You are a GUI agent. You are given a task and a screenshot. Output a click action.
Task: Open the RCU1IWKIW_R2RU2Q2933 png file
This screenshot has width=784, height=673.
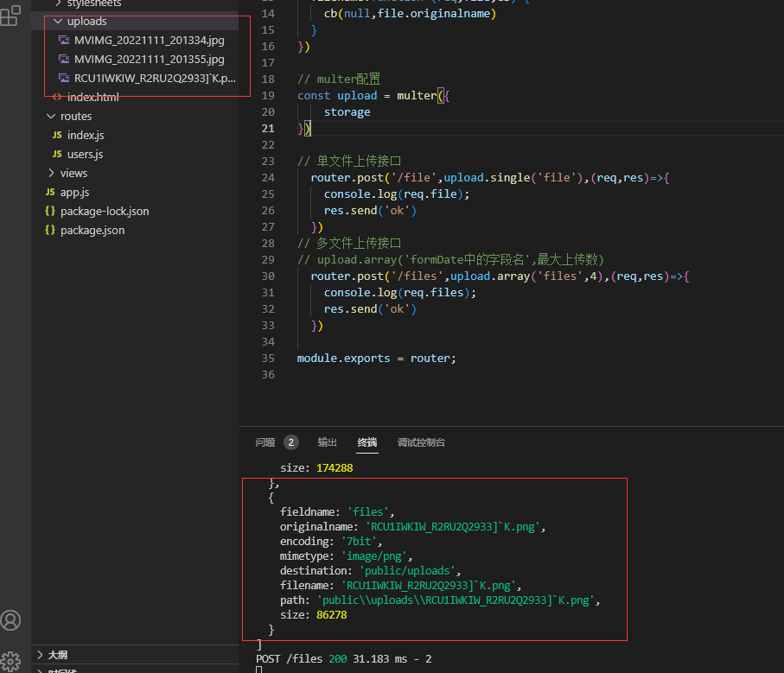[x=155, y=78]
